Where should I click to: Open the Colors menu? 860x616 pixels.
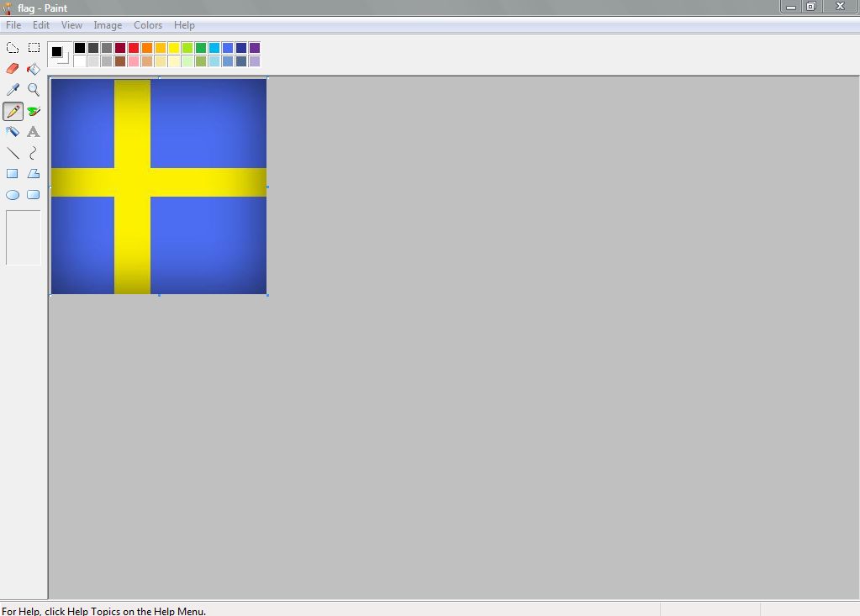click(x=148, y=25)
